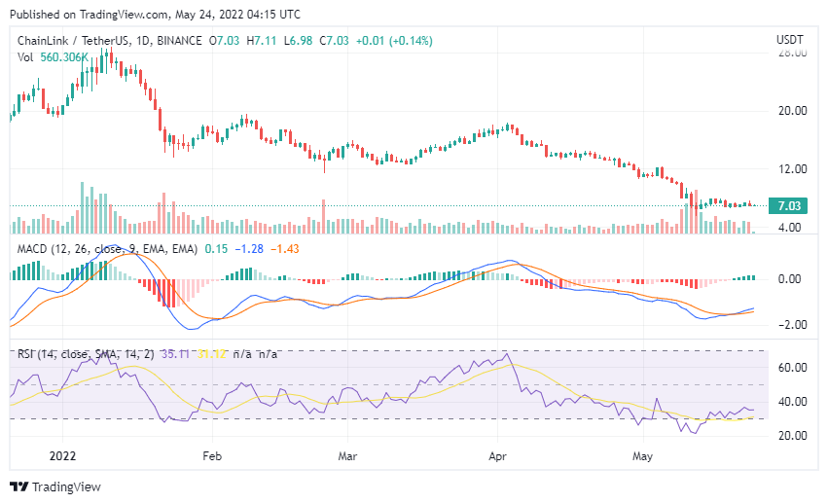Click the MACD indicator title
Screen dimensions: 828x504
[x=107, y=249]
